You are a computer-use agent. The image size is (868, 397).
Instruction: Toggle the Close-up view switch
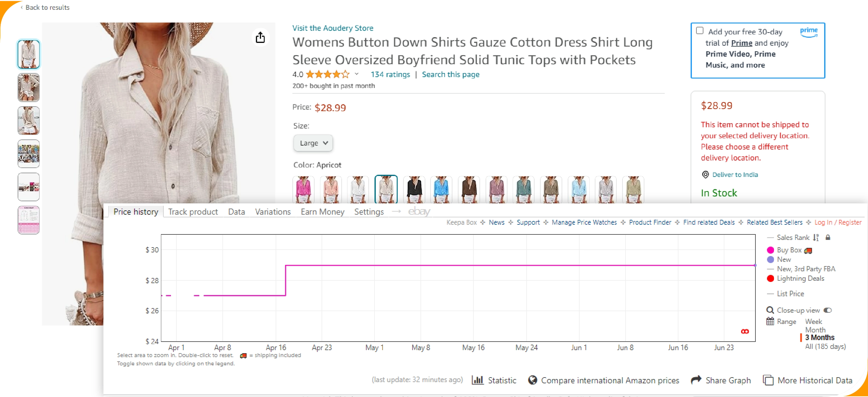828,310
